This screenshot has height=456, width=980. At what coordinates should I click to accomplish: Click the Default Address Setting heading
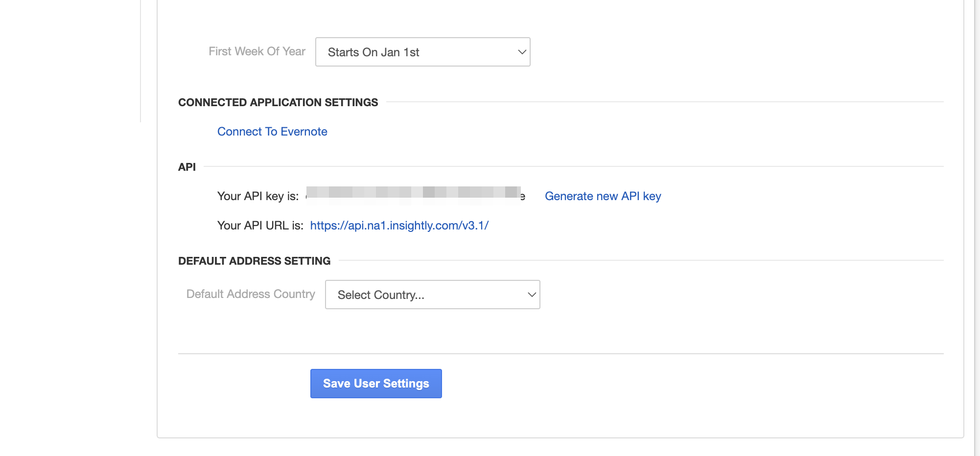(x=254, y=261)
